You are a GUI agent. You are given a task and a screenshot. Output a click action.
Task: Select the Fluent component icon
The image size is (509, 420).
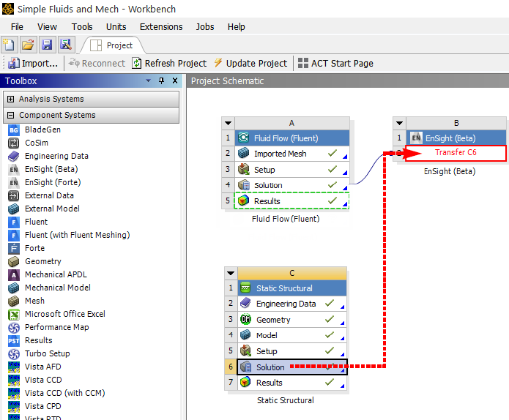point(14,222)
